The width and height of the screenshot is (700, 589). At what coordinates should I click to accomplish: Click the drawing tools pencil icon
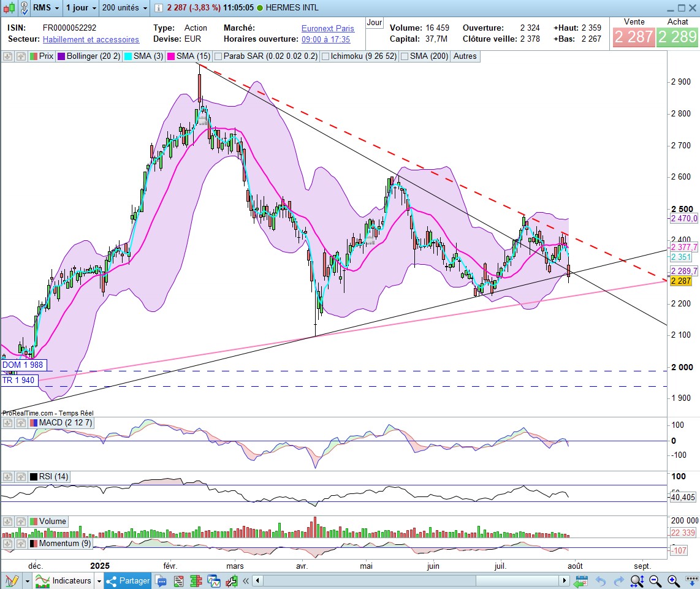[11, 580]
